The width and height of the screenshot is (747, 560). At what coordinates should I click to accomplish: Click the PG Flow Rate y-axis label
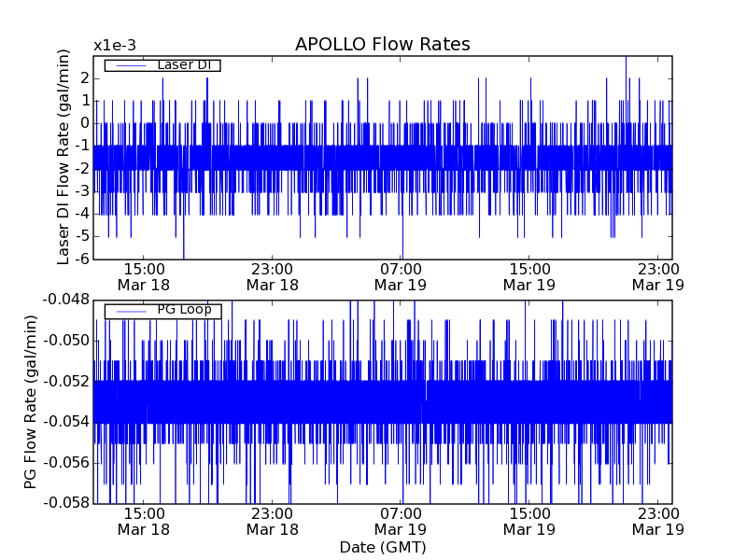click(32, 401)
